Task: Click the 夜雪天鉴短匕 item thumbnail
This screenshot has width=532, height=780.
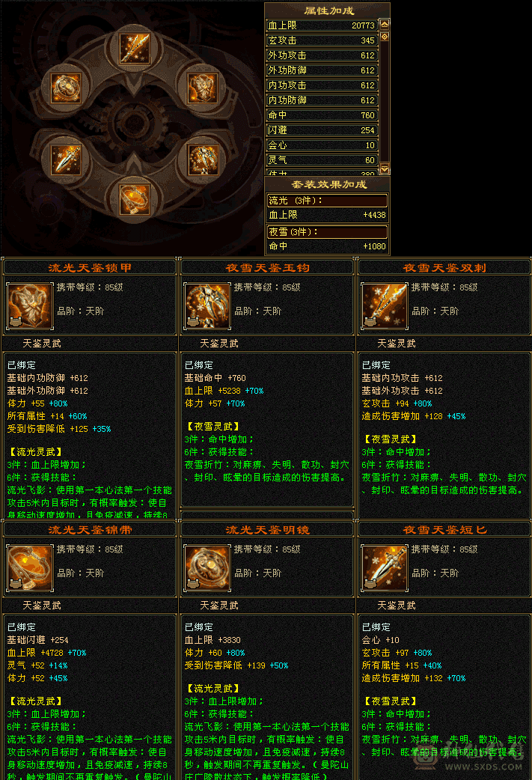Action: (385, 568)
